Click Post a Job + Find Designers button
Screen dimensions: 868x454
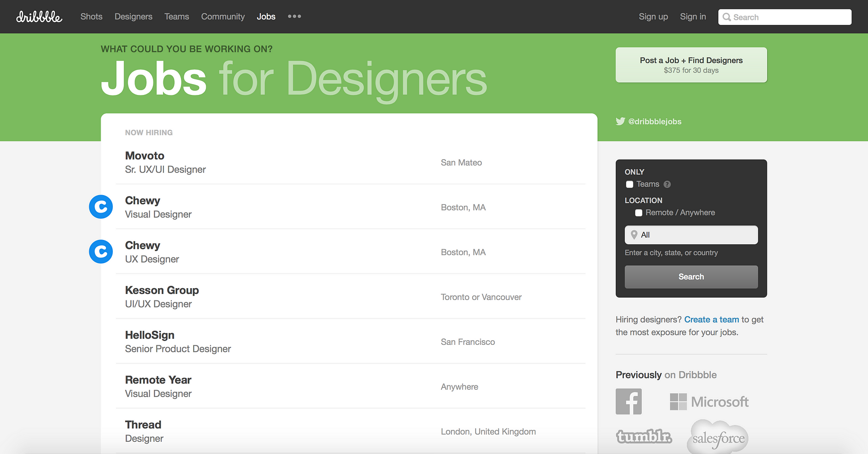(691, 65)
